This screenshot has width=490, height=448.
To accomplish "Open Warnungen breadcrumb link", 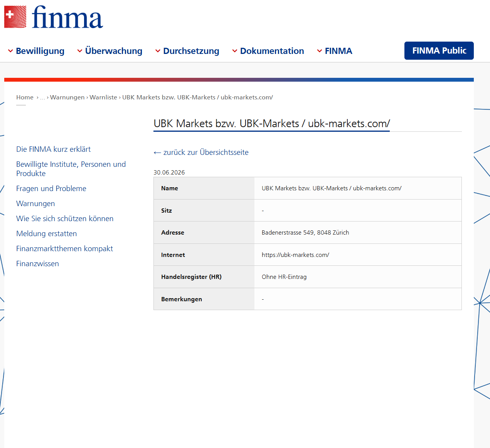I will [67, 97].
